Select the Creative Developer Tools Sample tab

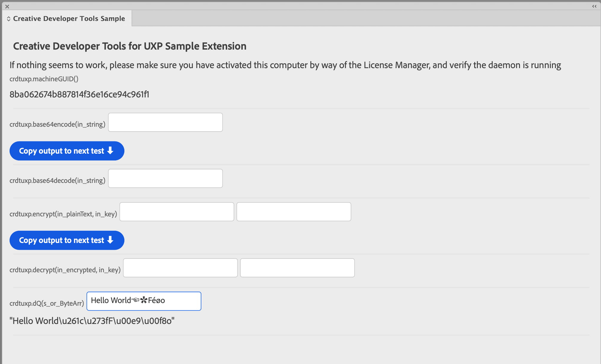tap(69, 19)
